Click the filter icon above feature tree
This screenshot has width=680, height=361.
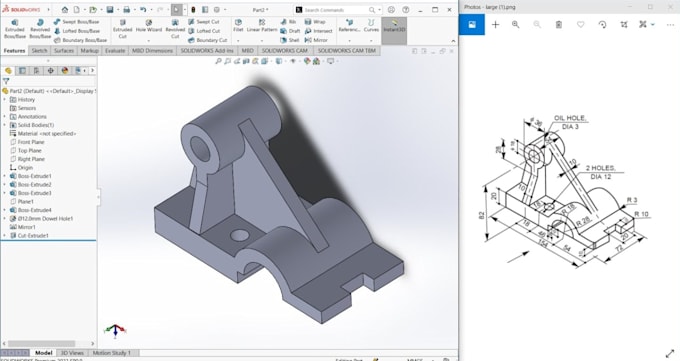pos(6,81)
